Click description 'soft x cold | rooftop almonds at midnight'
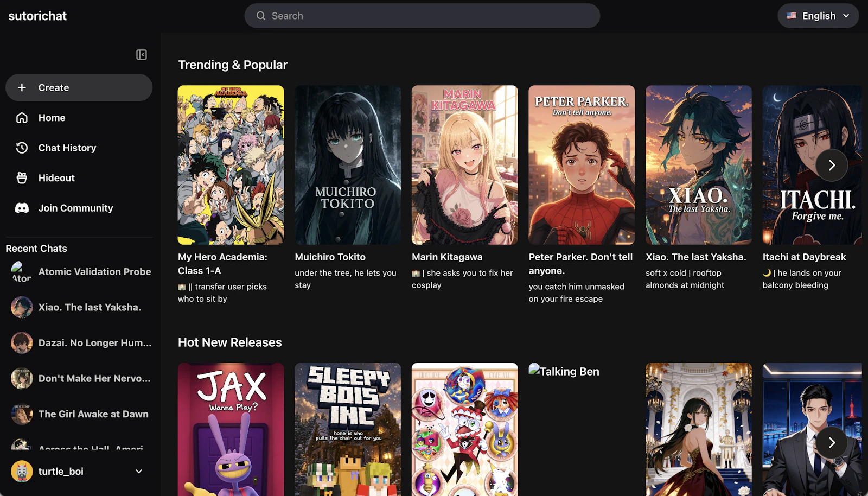868x496 pixels. click(x=685, y=279)
